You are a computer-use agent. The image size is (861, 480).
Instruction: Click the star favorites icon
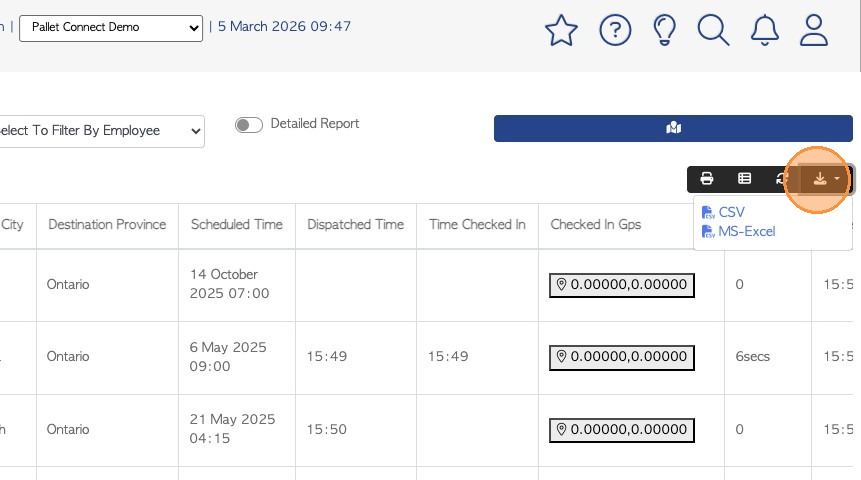(561, 30)
